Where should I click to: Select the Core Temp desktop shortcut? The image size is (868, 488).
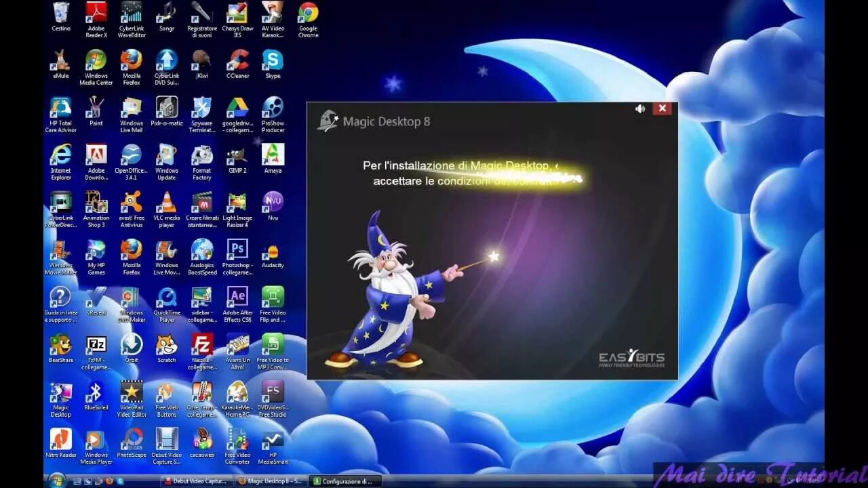202,399
